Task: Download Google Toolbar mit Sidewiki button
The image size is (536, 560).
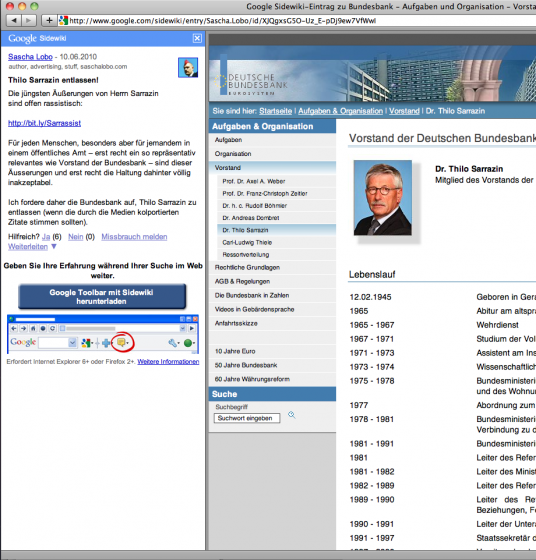Action: click(102, 296)
